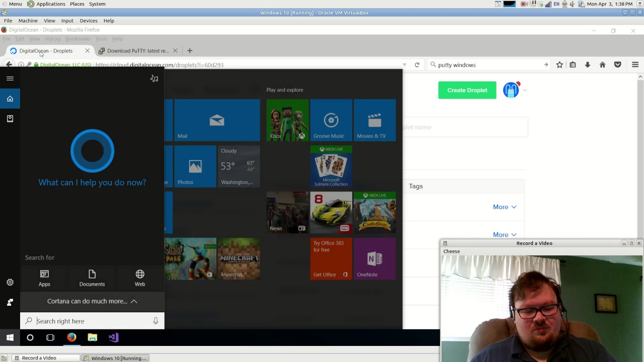644x362 pixels.
Task: Open the Cortana Notebook icon
Action: pyautogui.click(x=10, y=119)
